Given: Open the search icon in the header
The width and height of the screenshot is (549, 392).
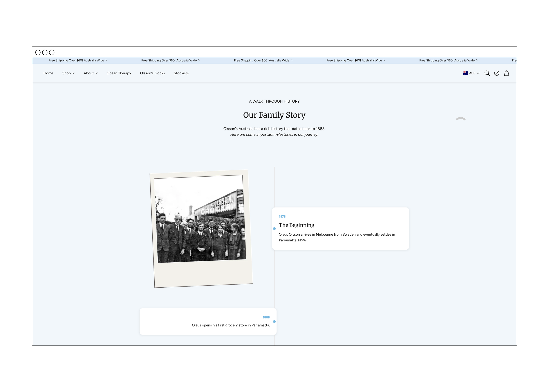Looking at the screenshot, I should pyautogui.click(x=487, y=73).
